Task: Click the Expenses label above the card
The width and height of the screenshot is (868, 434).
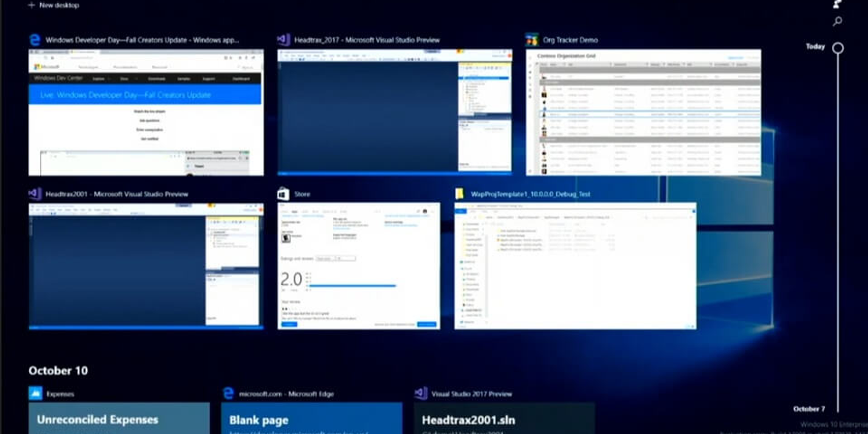Action: (x=60, y=394)
